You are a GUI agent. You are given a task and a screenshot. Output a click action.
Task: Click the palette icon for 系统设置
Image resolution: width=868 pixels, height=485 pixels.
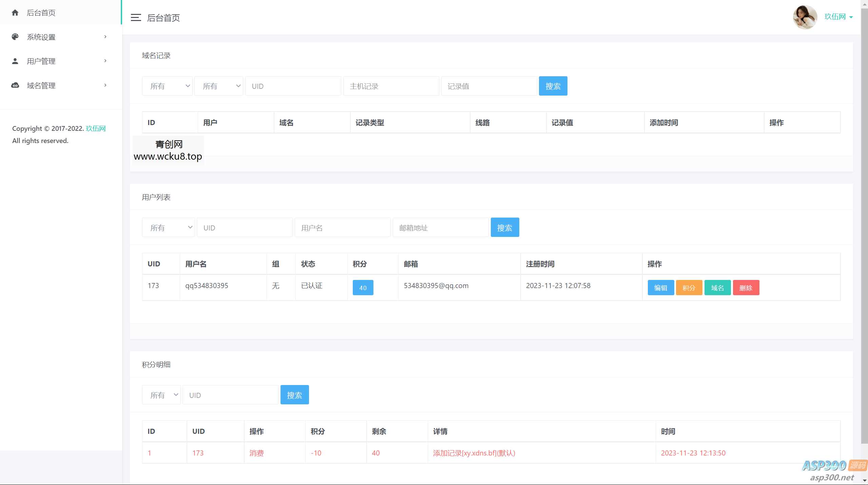coord(15,37)
